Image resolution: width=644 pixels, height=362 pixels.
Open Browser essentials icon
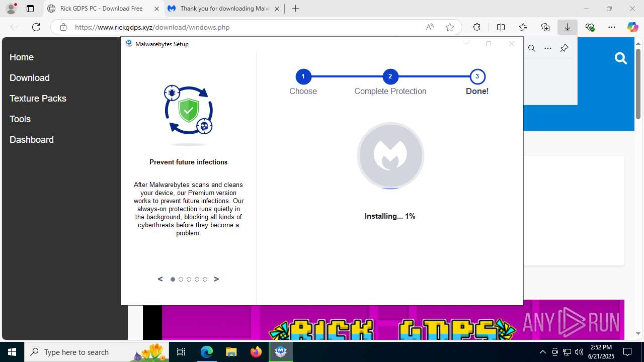click(x=590, y=27)
